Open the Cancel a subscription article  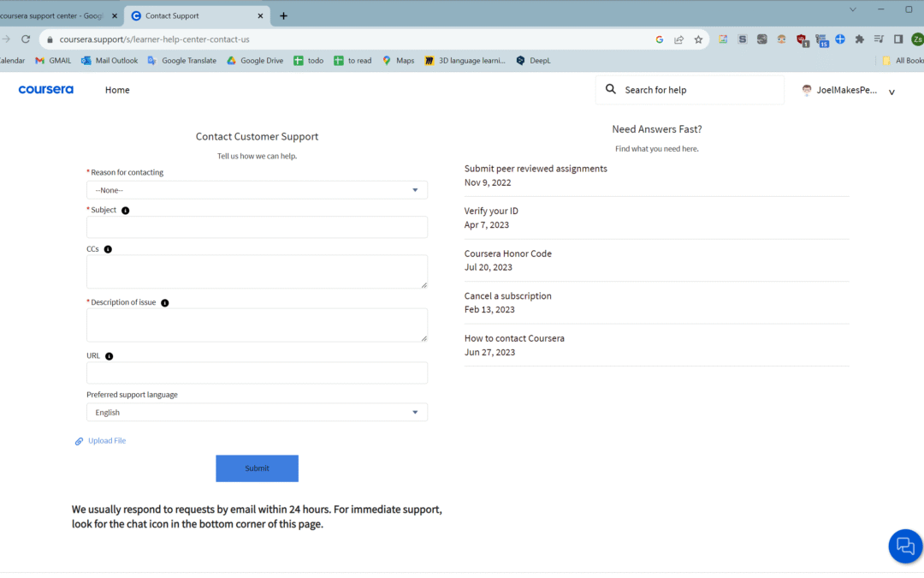(508, 296)
